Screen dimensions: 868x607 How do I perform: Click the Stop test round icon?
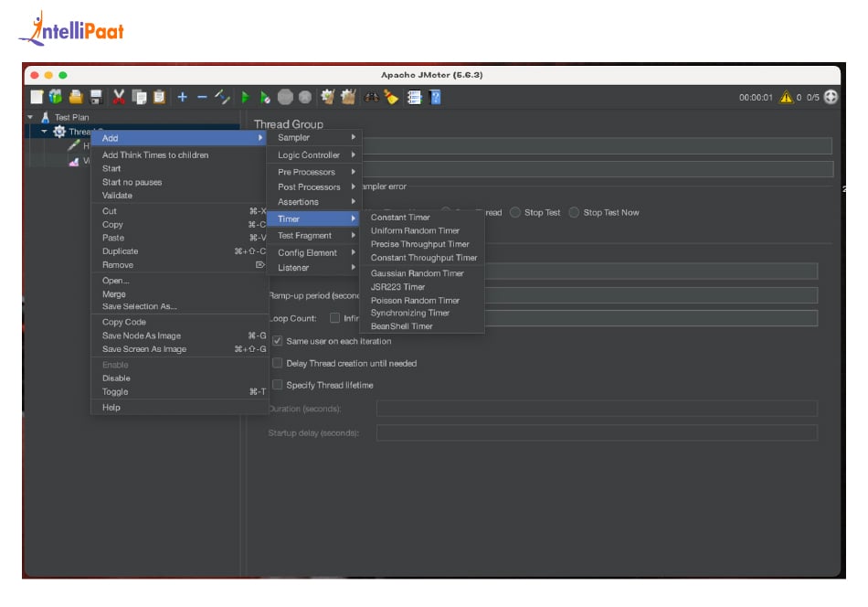click(285, 98)
